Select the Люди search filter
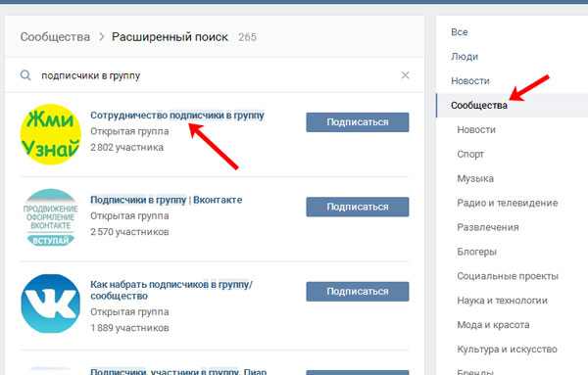The height and width of the screenshot is (375, 588). [x=465, y=57]
